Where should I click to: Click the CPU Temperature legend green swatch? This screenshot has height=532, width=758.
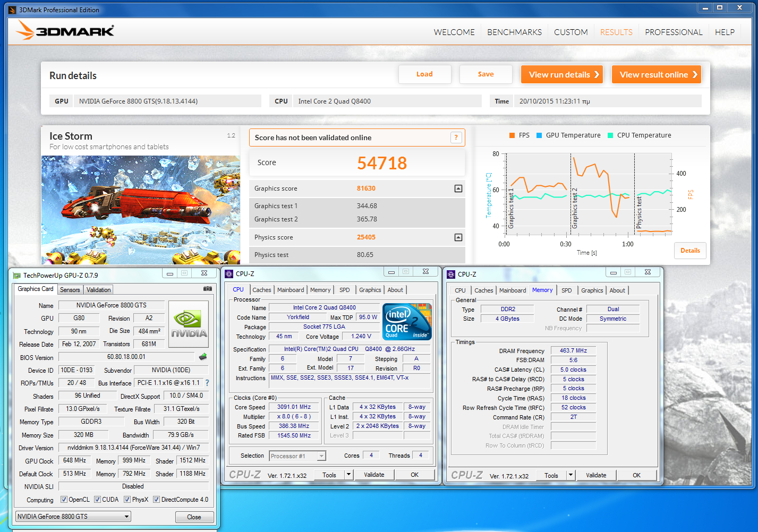[610, 135]
